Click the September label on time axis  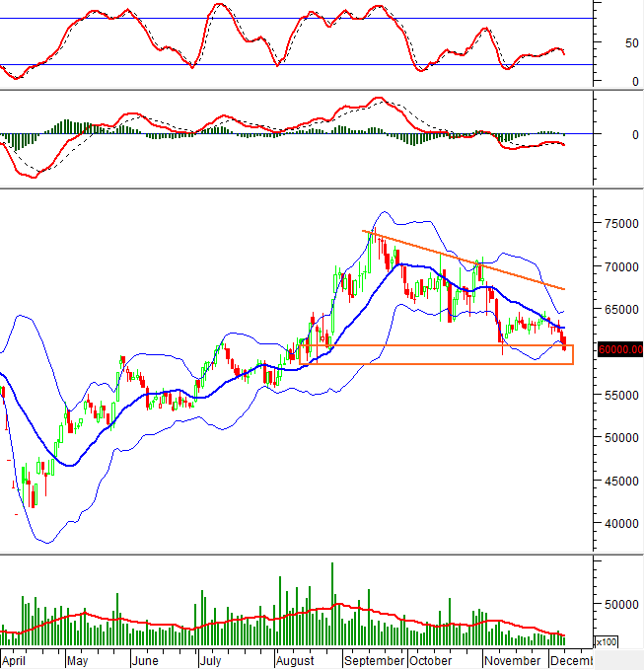tap(374, 660)
